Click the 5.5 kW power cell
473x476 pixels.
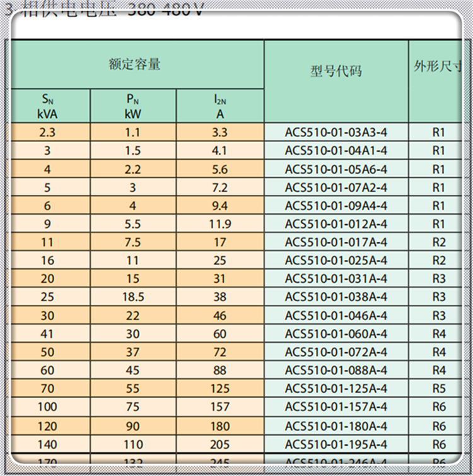(133, 224)
